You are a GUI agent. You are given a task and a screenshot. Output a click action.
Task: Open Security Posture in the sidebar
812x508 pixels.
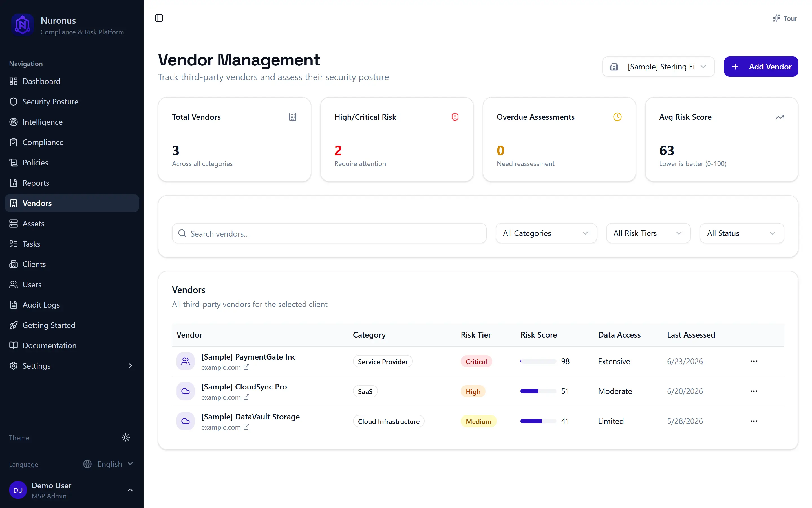pos(72,102)
